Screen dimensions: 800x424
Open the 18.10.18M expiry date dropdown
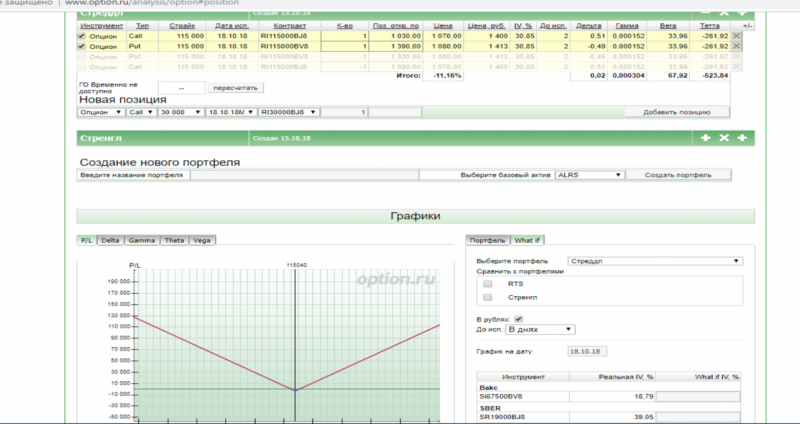pyautogui.click(x=231, y=112)
